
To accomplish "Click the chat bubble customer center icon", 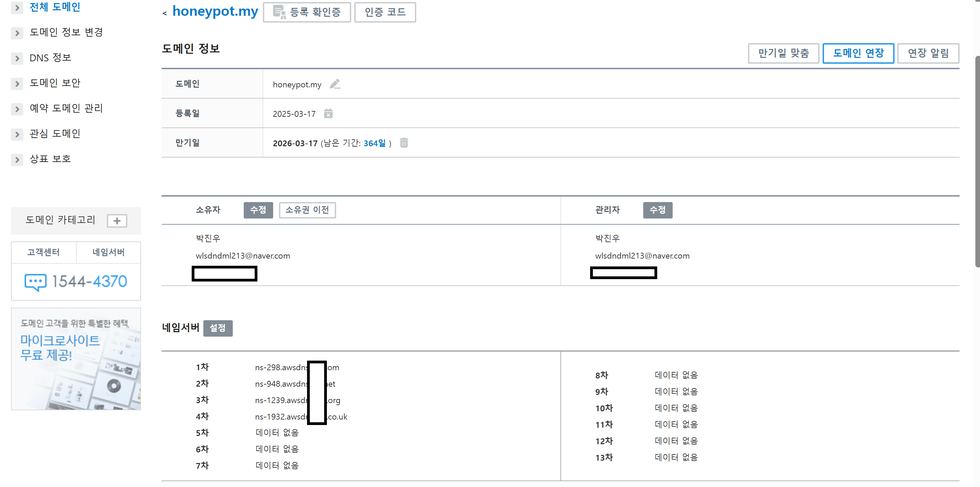I will 35,282.
